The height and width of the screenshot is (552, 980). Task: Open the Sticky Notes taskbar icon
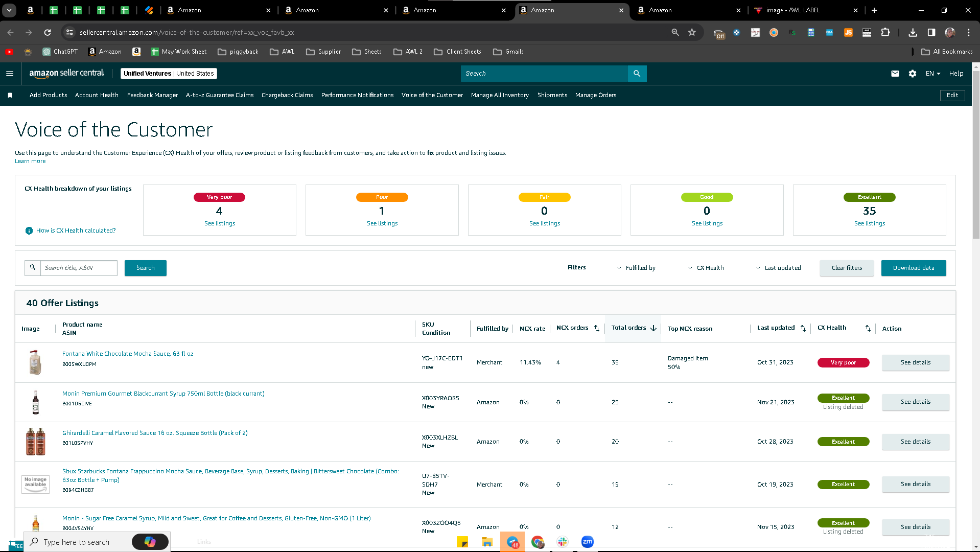462,542
